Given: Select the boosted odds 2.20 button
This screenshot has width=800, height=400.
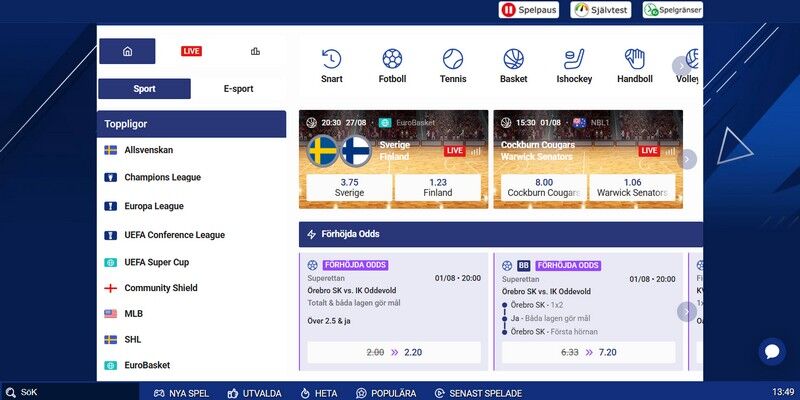Looking at the screenshot, I should 394,352.
